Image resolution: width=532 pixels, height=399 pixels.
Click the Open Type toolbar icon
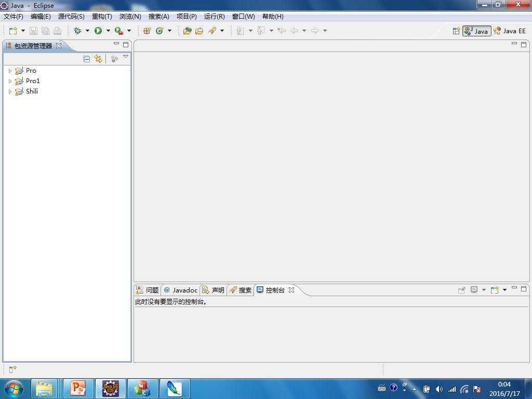tap(187, 31)
